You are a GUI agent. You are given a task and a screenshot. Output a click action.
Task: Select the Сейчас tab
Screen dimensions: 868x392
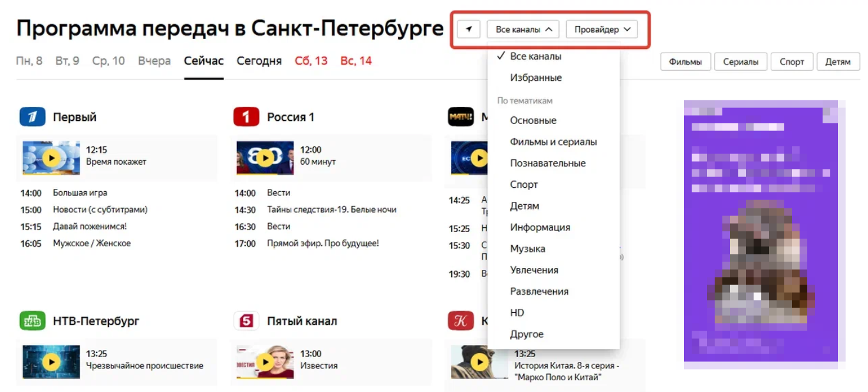(203, 61)
